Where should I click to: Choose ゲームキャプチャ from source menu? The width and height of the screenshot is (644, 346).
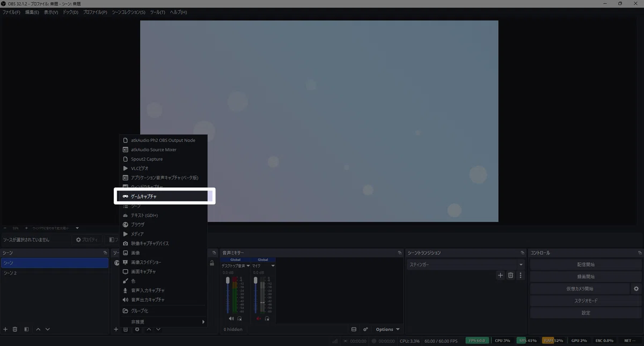(x=163, y=196)
